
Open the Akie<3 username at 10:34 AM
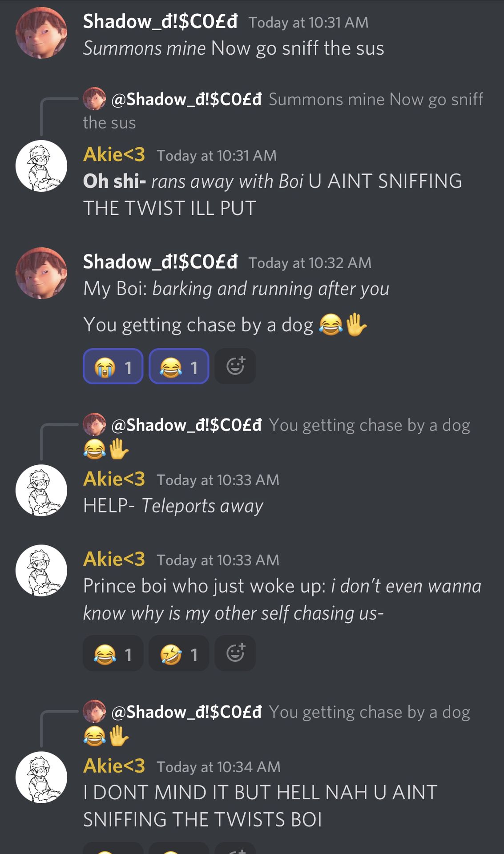[114, 766]
